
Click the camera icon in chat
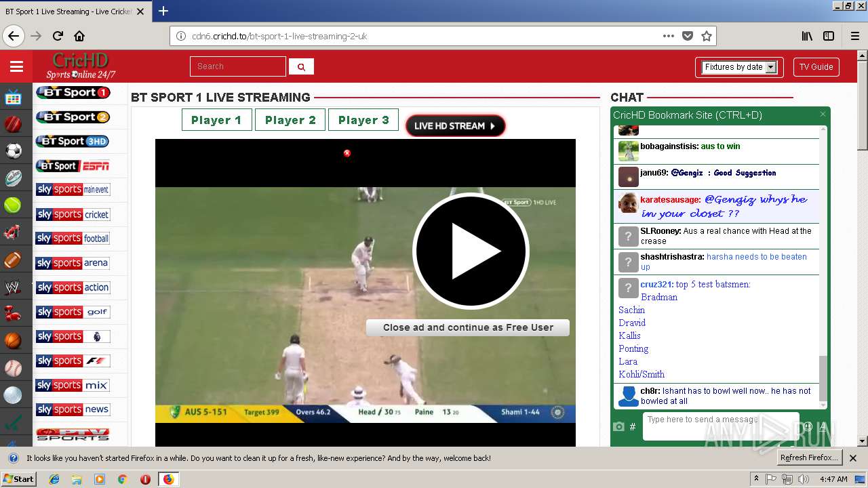click(x=618, y=426)
